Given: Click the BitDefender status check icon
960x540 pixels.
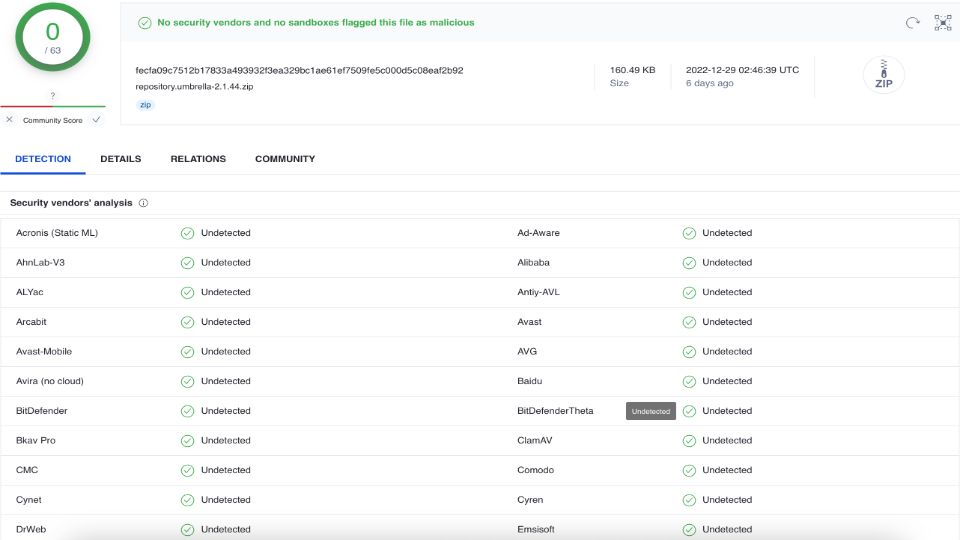Looking at the screenshot, I should [x=187, y=411].
